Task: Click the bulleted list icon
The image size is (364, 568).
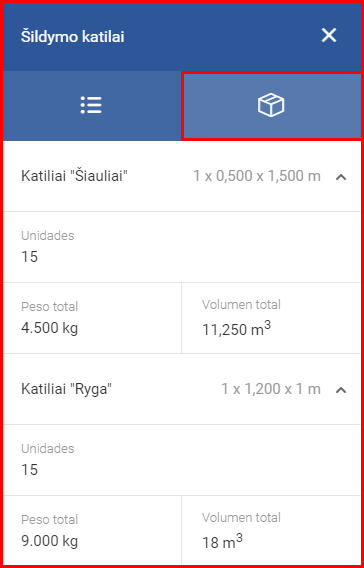Action: coord(91,105)
